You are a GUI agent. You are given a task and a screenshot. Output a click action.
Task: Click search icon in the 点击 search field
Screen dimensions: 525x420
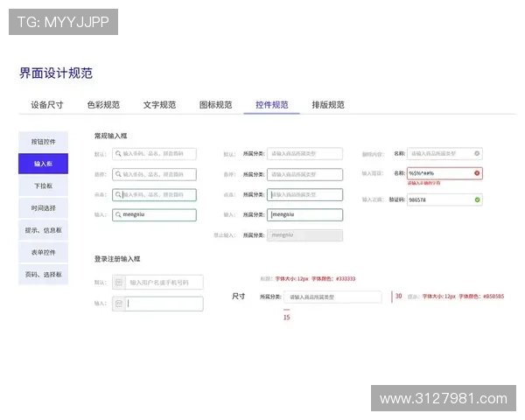click(x=118, y=194)
